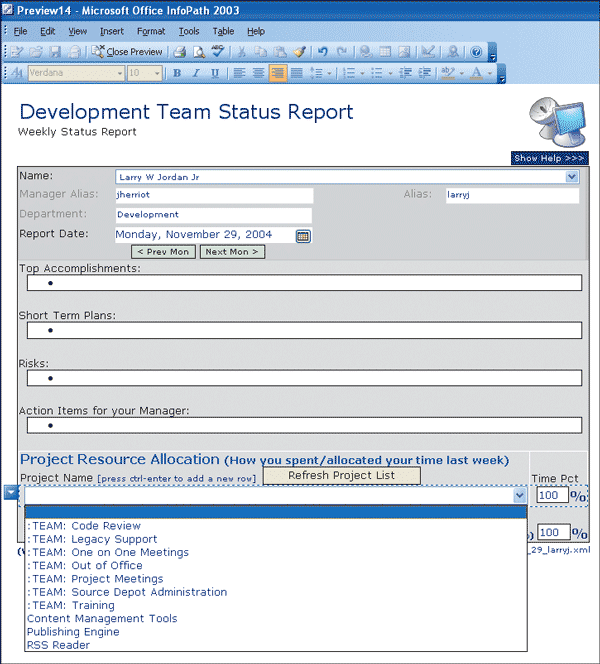The height and width of the screenshot is (664, 600).
Task: Click the Next Mon > button
Action: [232, 252]
